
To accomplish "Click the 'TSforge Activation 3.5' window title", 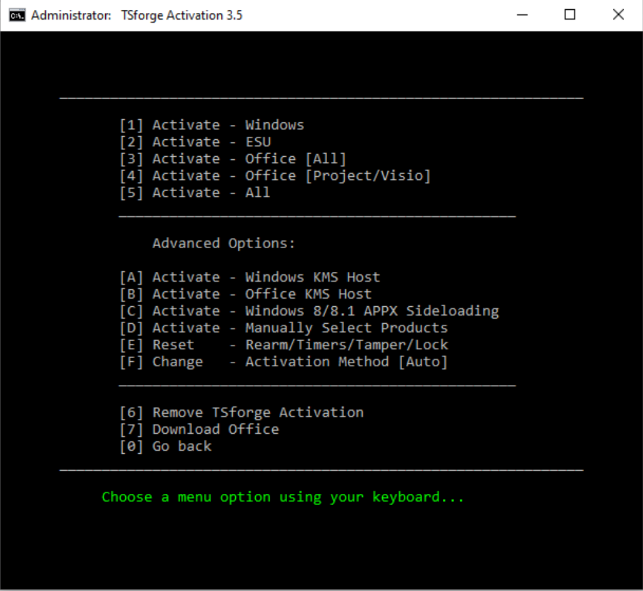I will pyautogui.click(x=182, y=15).
